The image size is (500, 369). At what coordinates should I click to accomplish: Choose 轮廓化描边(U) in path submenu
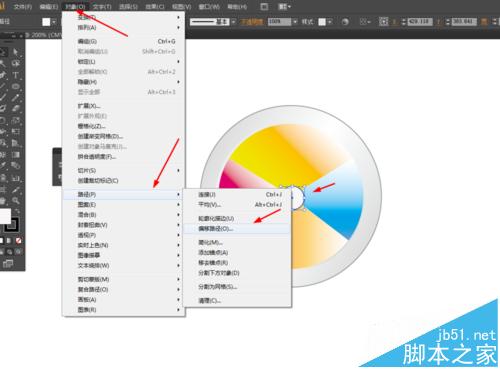237,218
